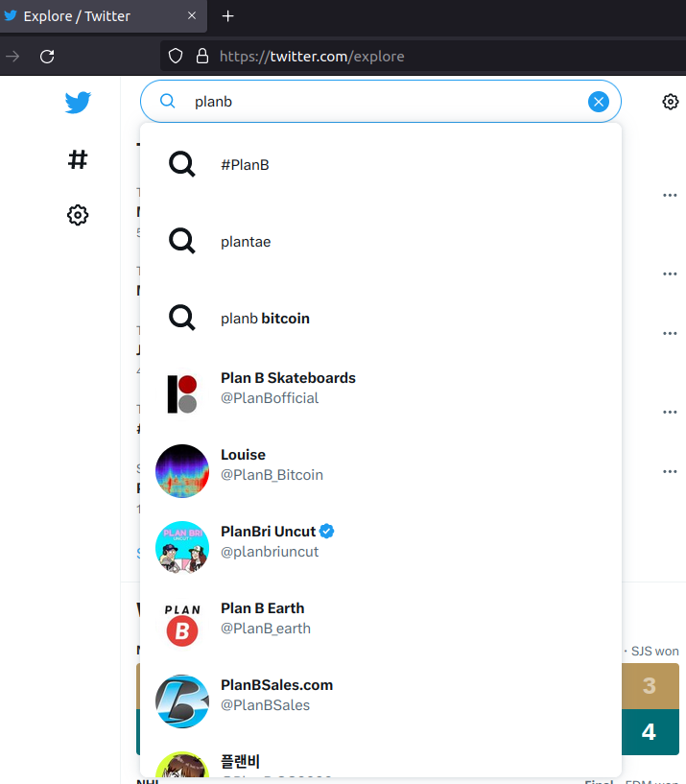Click the magnifier icon inside search field
686x784 pixels.
168,101
